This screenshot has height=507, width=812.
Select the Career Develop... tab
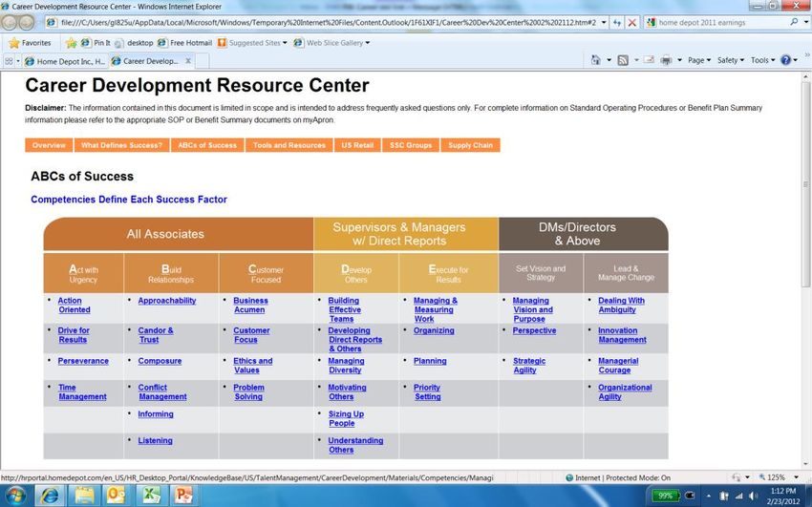pos(146,61)
